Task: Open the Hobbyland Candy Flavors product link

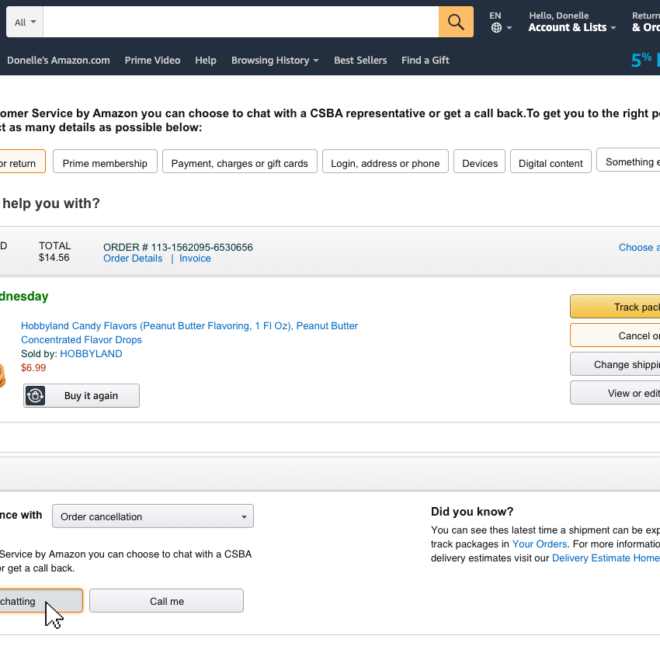Action: click(x=189, y=333)
